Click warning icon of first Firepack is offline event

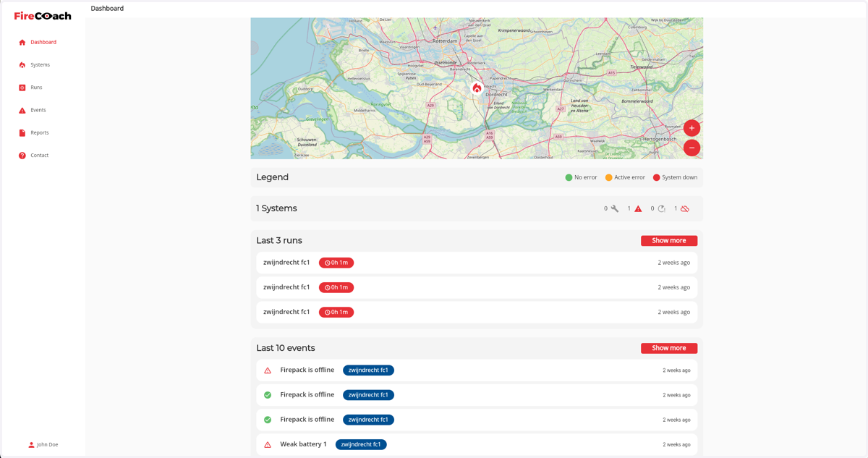click(268, 370)
